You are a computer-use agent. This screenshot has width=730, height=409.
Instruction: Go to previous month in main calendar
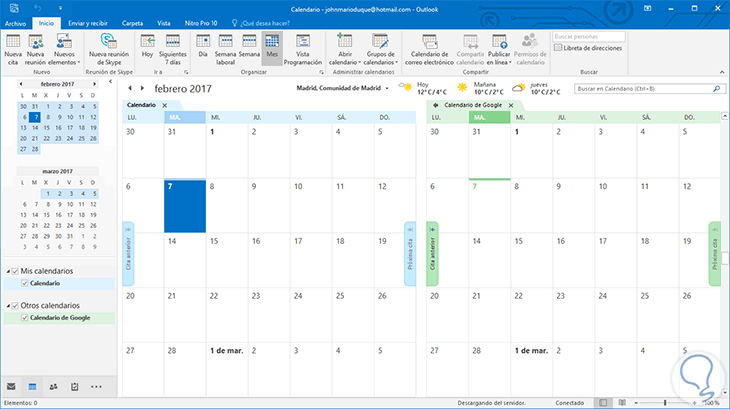[x=130, y=88]
